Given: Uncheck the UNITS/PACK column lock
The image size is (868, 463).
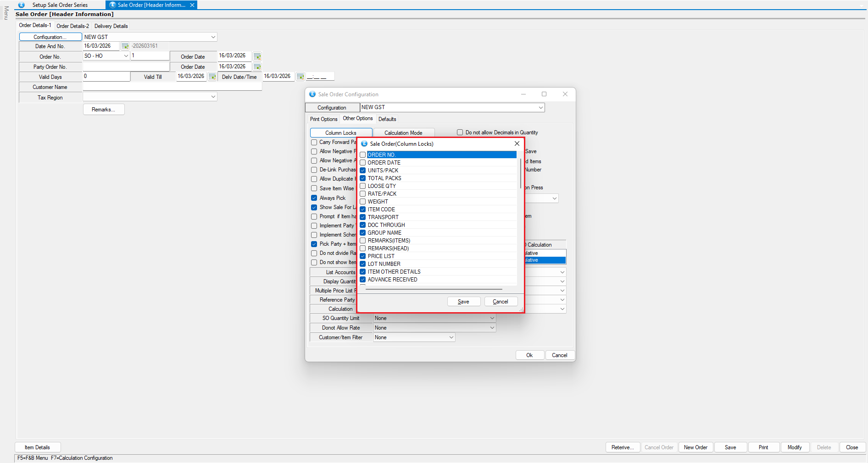Looking at the screenshot, I should (x=363, y=171).
